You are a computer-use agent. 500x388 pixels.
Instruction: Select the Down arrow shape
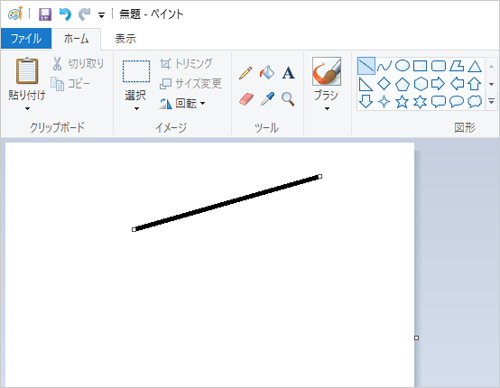click(366, 102)
